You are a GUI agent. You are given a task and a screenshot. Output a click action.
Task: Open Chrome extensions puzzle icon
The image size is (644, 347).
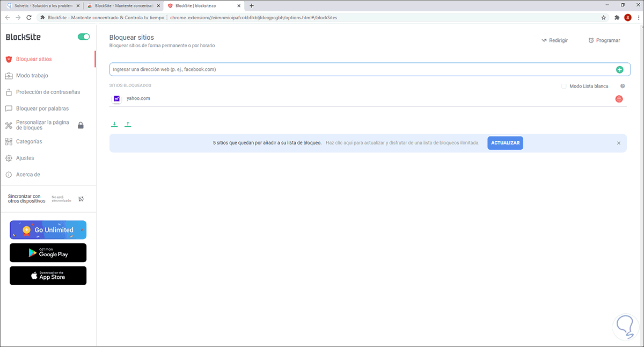pyautogui.click(x=617, y=17)
